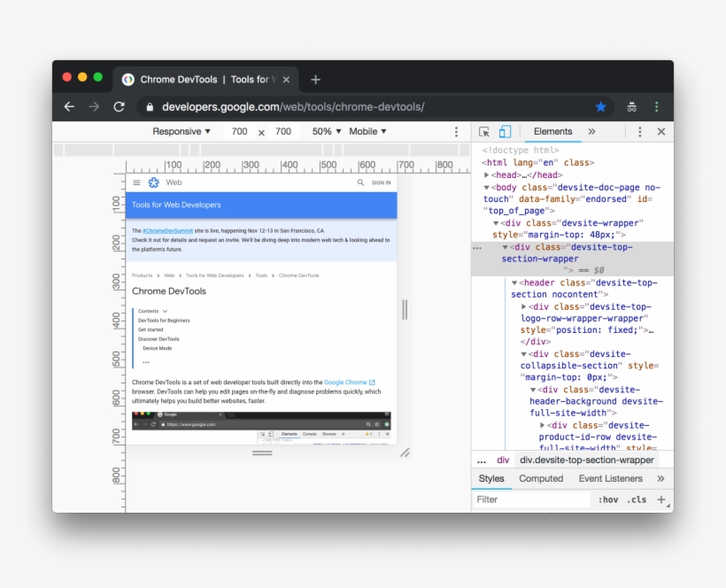
Task: Click the browser forward arrow
Action: point(94,107)
